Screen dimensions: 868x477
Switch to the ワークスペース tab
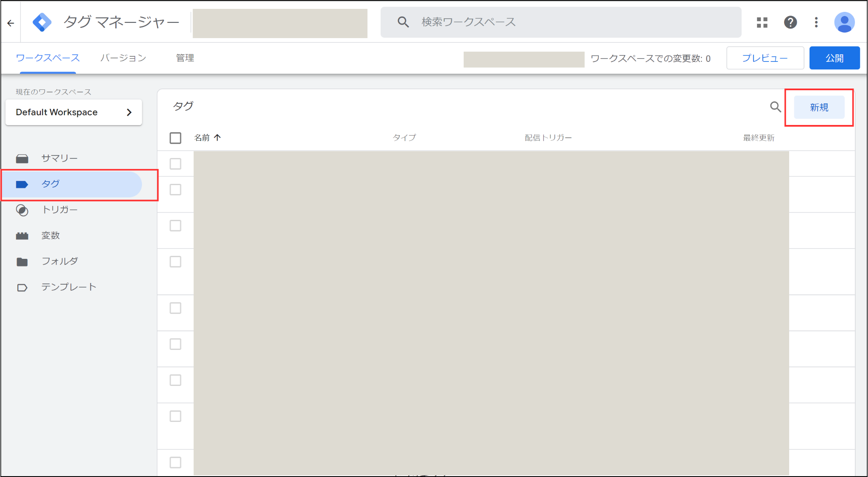point(47,58)
